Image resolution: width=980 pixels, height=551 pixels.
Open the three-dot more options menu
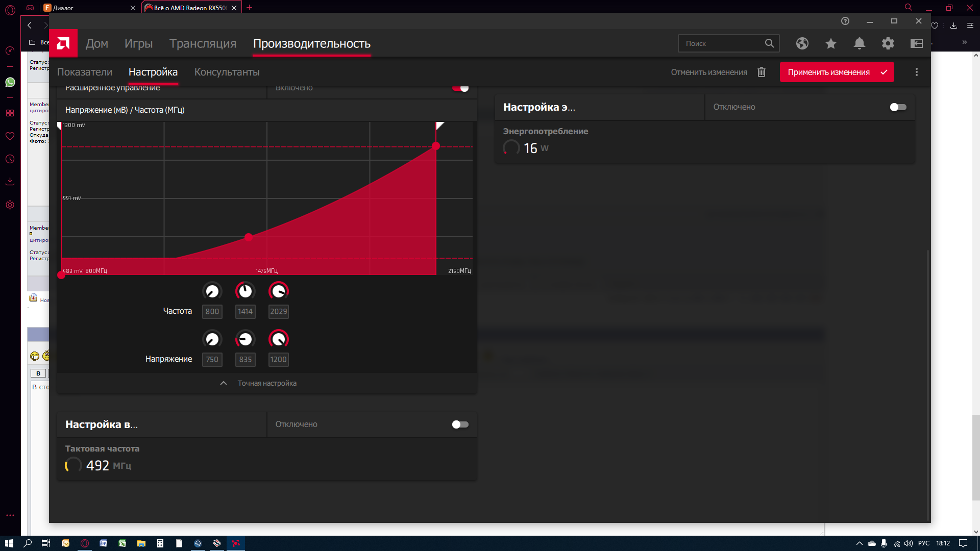916,72
